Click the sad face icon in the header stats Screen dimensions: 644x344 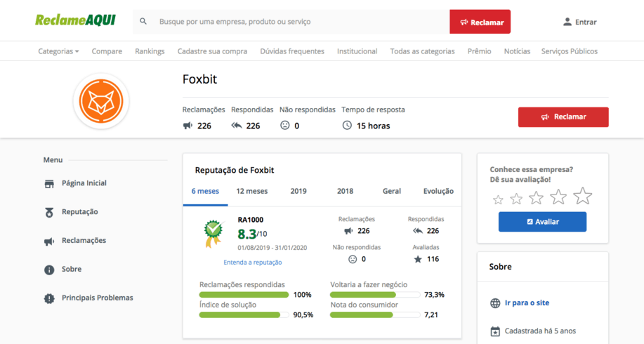point(285,125)
